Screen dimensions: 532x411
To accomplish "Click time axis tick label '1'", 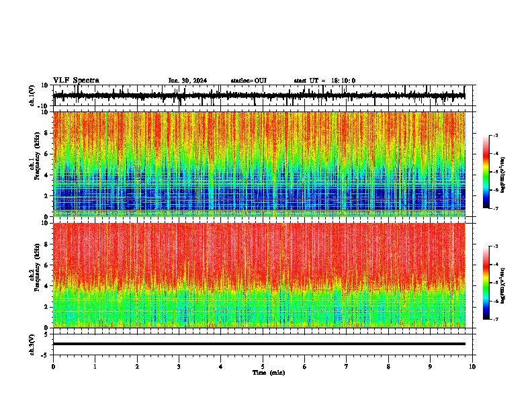I will pyautogui.click(x=95, y=367).
